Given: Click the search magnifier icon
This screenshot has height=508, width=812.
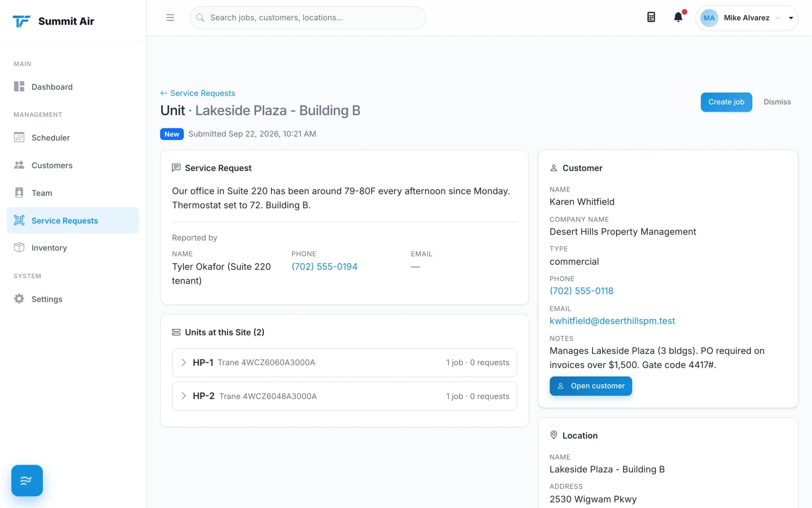Looking at the screenshot, I should tap(200, 17).
